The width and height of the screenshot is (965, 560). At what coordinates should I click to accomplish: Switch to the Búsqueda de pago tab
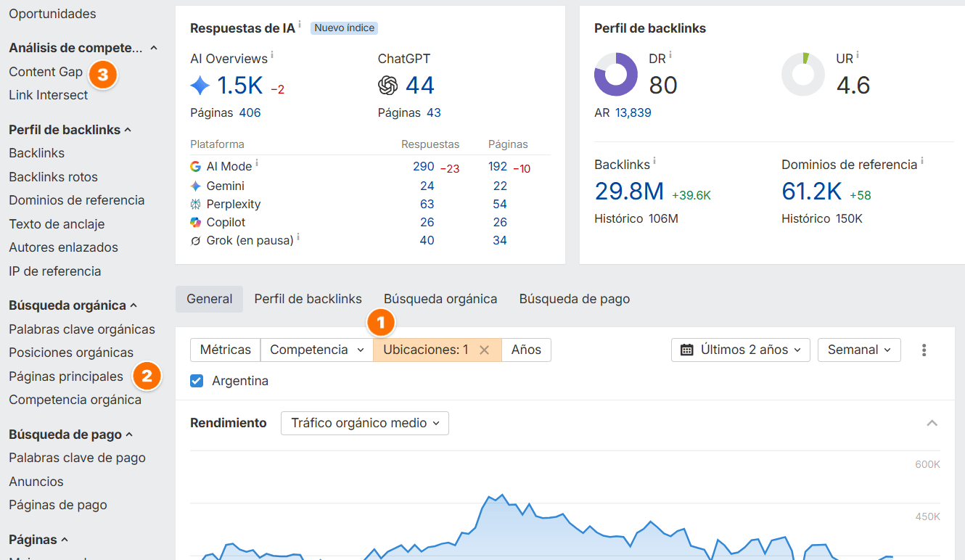(x=575, y=299)
